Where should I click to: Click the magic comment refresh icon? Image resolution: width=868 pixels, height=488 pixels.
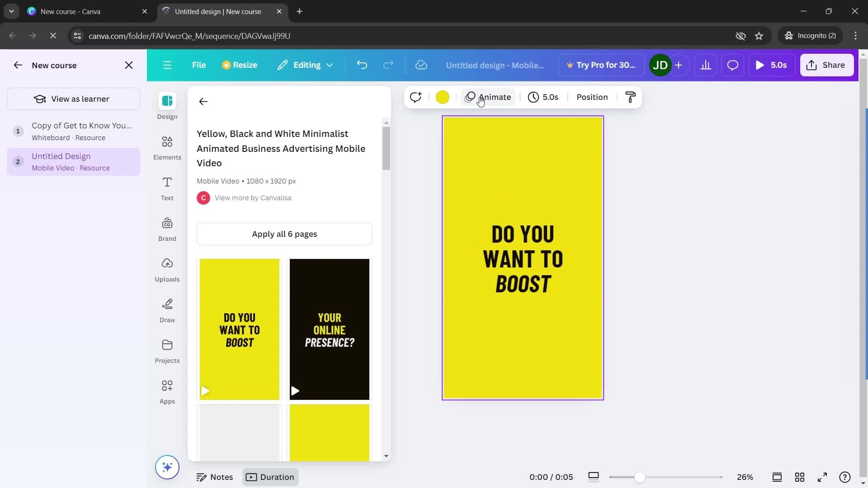415,97
